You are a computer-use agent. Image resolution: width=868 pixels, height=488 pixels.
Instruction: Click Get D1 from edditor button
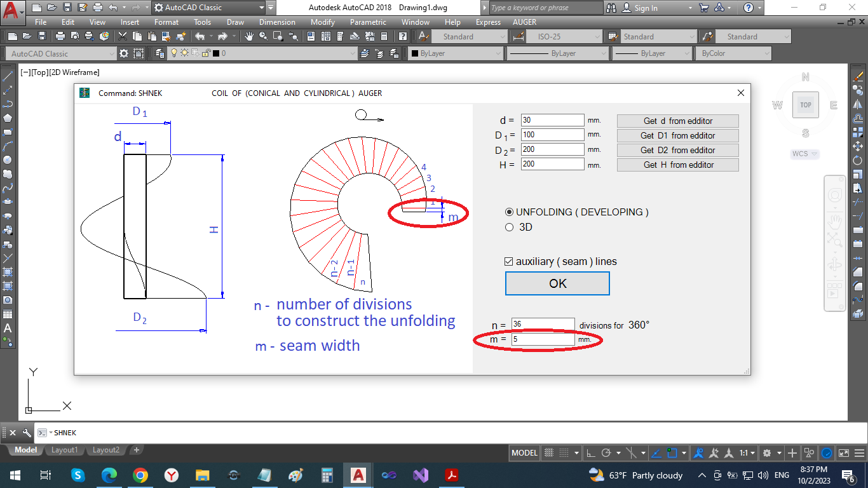(x=677, y=135)
